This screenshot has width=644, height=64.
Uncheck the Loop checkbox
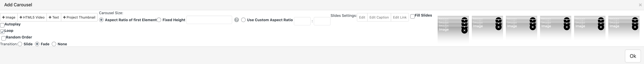point(2,31)
